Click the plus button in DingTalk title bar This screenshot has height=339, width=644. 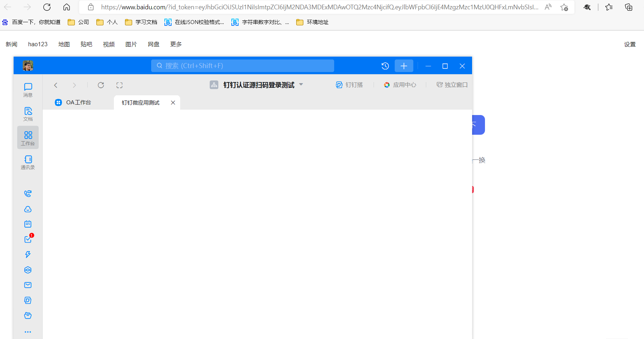(x=404, y=66)
